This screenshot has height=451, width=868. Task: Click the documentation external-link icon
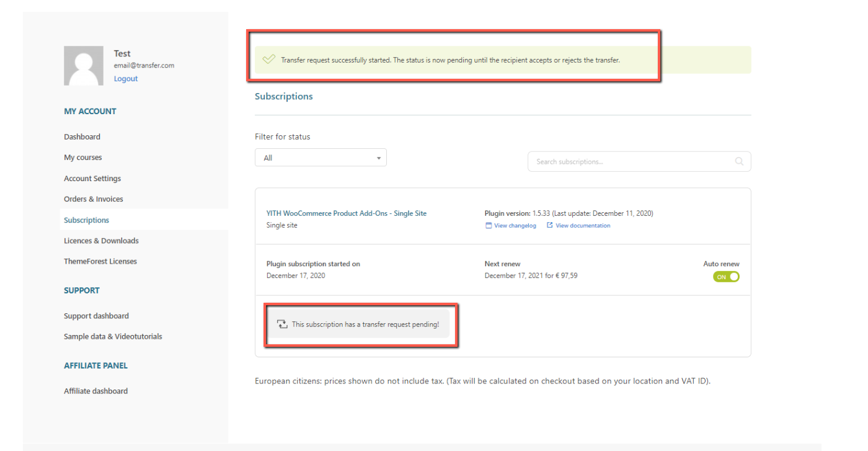(x=550, y=226)
